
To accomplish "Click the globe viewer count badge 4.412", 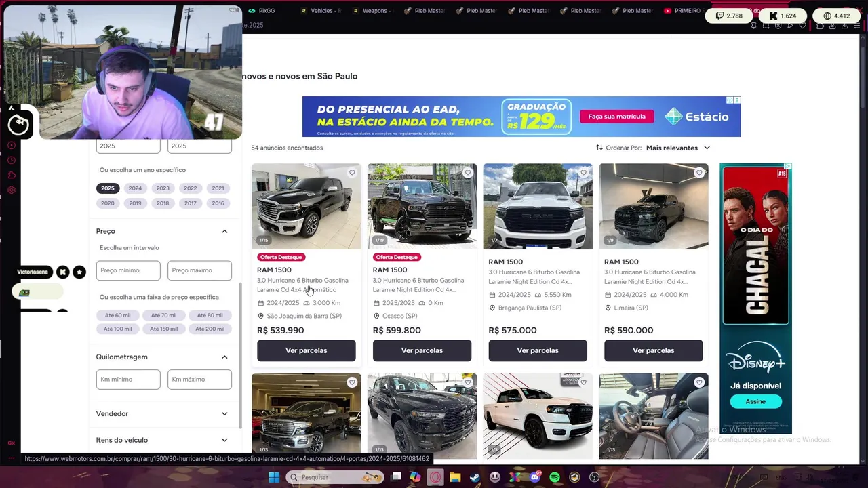I will pyautogui.click(x=836, y=16).
